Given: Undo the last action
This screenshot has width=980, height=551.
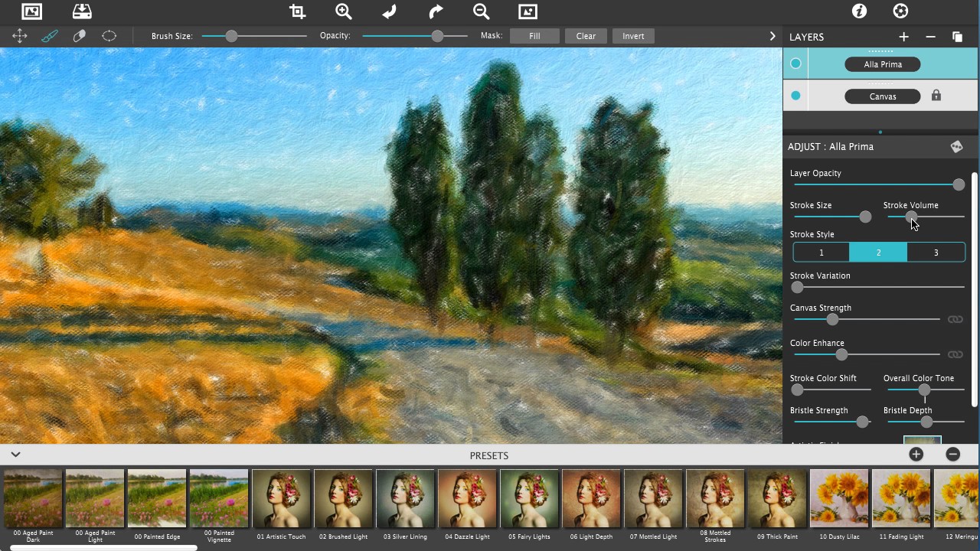Looking at the screenshot, I should (x=390, y=11).
